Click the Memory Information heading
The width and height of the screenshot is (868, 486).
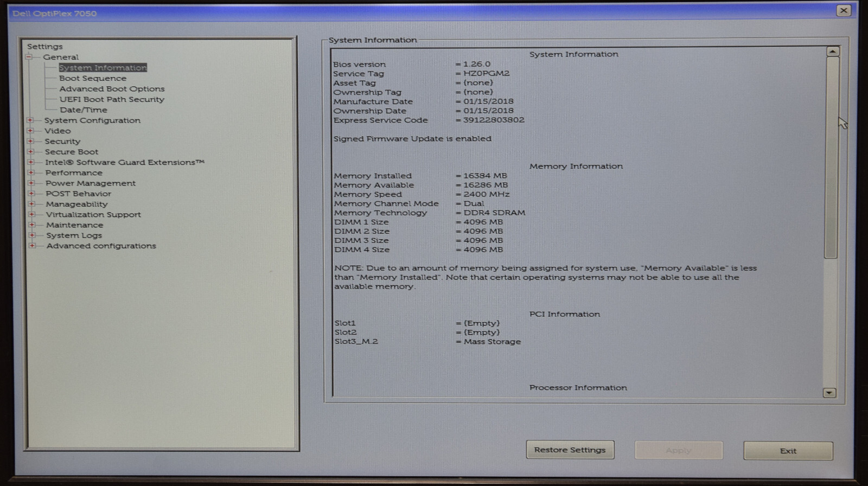tap(576, 166)
